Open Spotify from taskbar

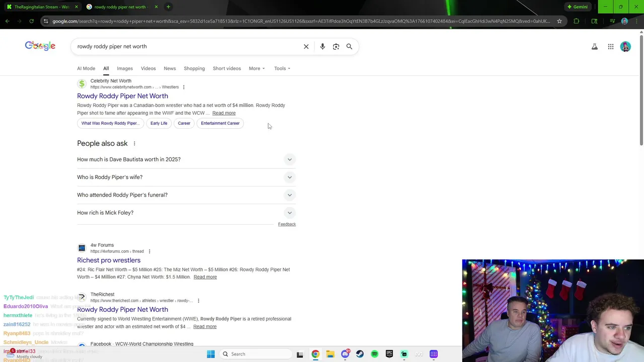pyautogui.click(x=374, y=354)
